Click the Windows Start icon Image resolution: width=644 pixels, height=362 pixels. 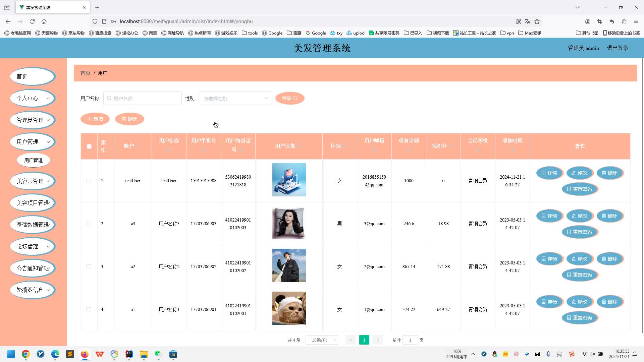[x=11, y=354]
